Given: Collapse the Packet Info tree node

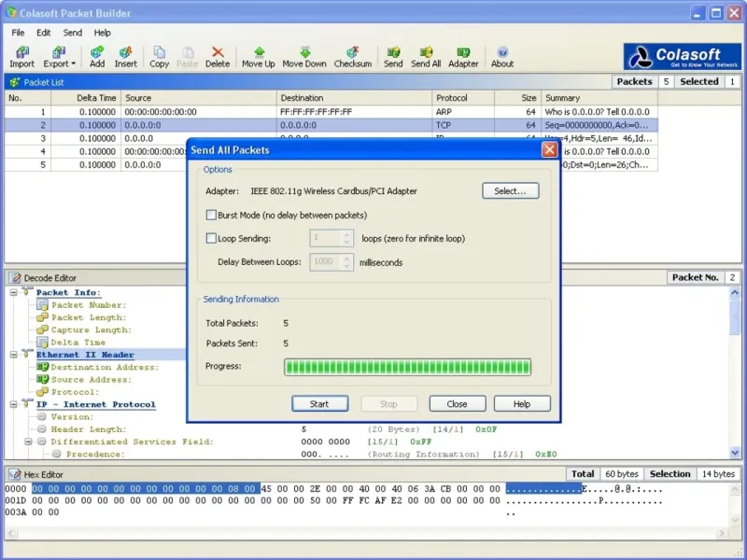Looking at the screenshot, I should tap(15, 292).
